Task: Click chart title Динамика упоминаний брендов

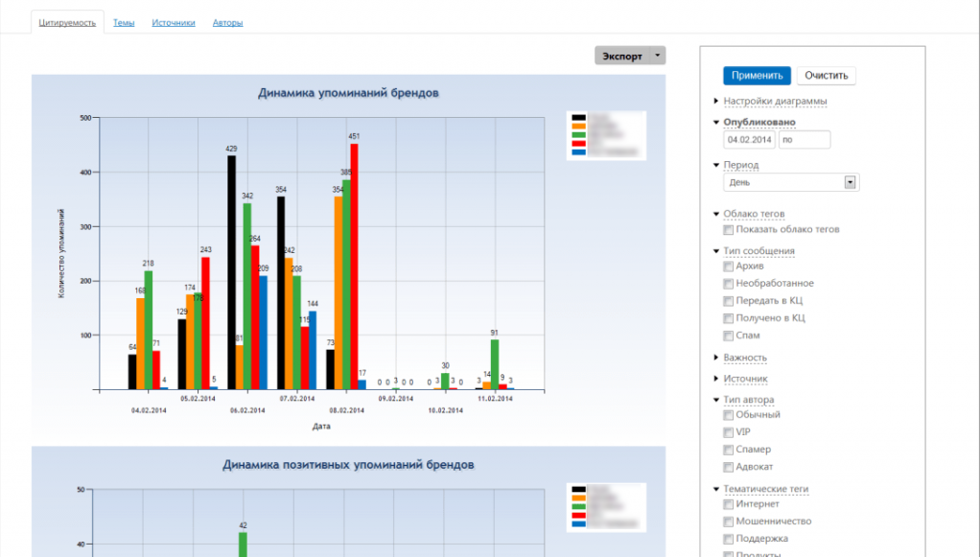Action: 348,93
